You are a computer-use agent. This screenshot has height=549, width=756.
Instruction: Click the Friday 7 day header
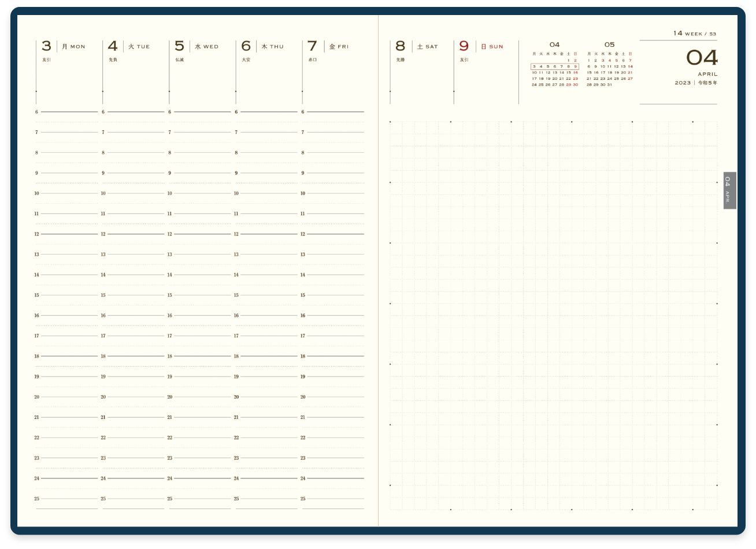pyautogui.click(x=328, y=46)
